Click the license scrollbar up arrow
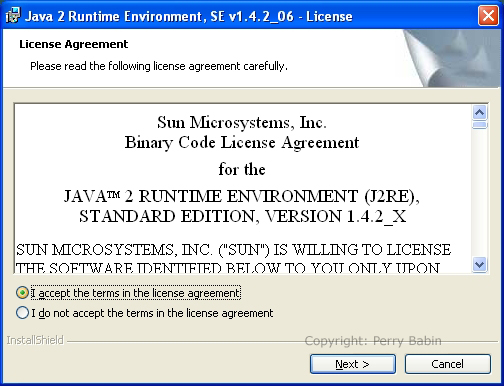504x386 pixels. [480, 113]
